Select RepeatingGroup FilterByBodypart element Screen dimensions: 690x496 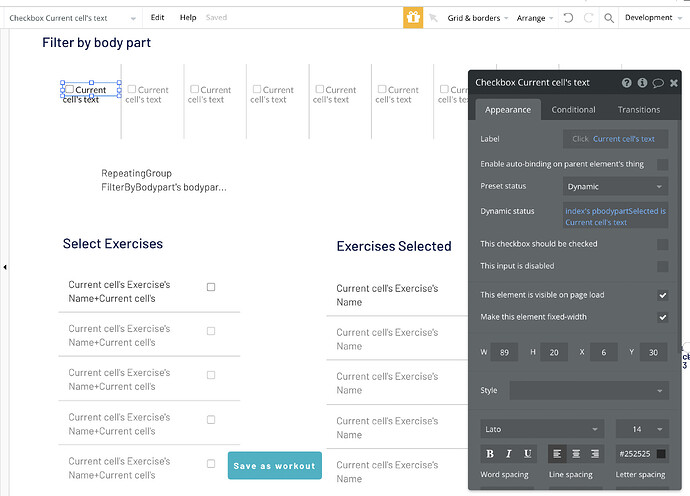164,180
